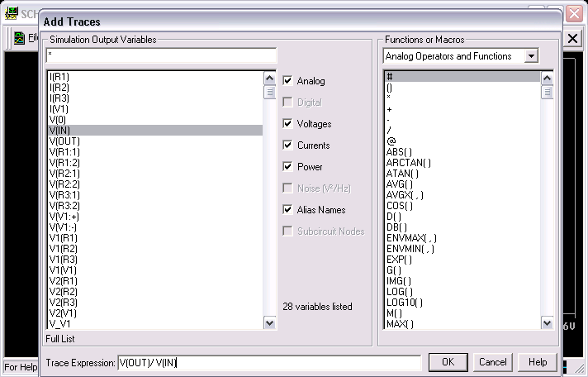Click scrollbar thumb of variables list

tap(269, 92)
